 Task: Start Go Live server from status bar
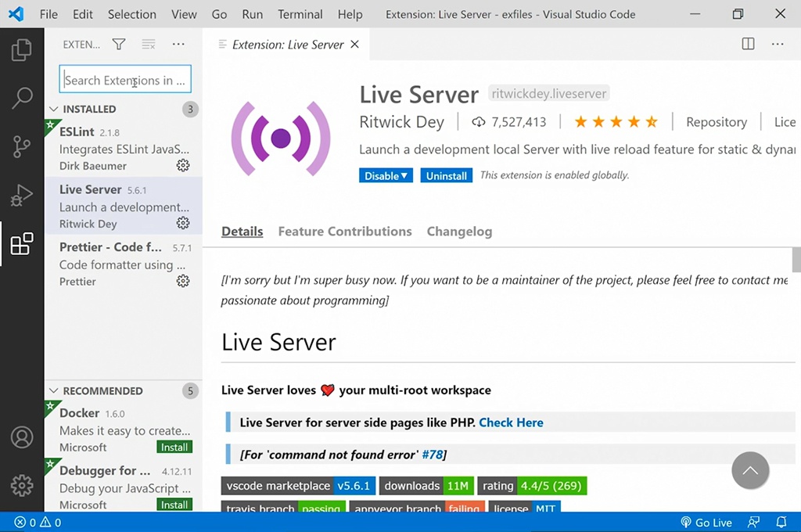coord(706,523)
